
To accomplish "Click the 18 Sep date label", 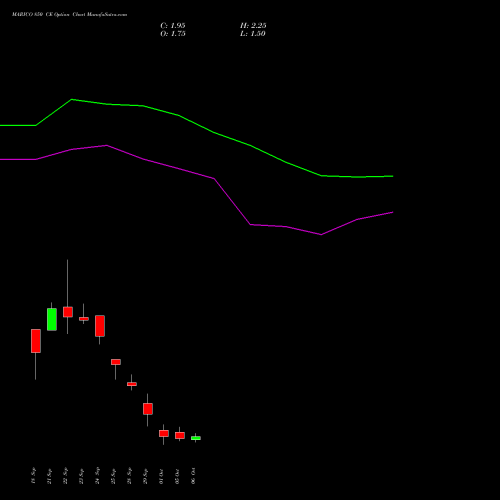I will coord(33,476).
